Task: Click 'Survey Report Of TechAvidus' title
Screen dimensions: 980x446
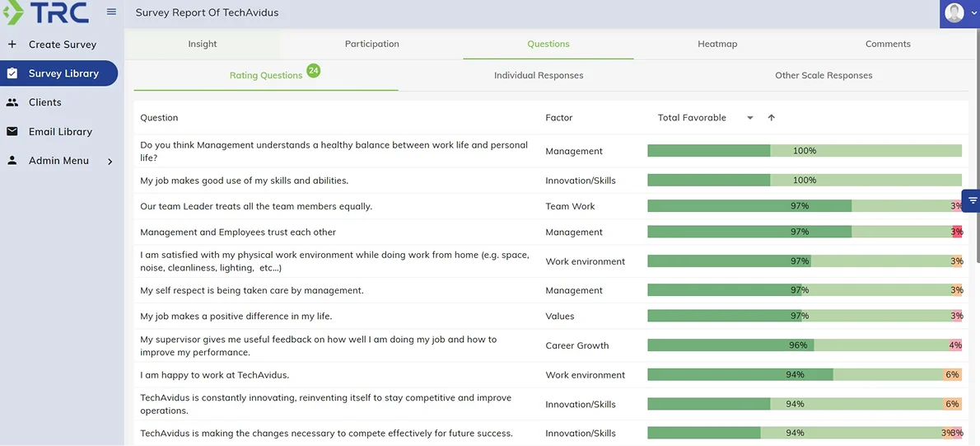Action: click(x=207, y=12)
